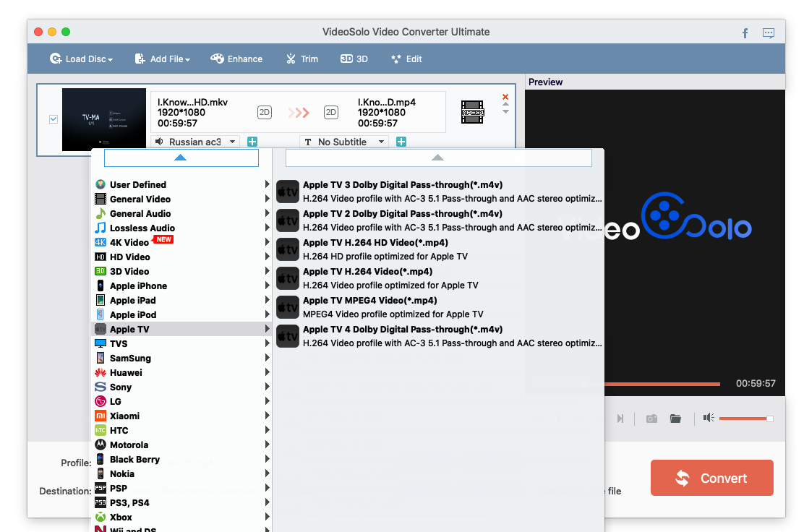This screenshot has width=804, height=532.
Task: Click the Facebook share icon
Action: (x=745, y=33)
